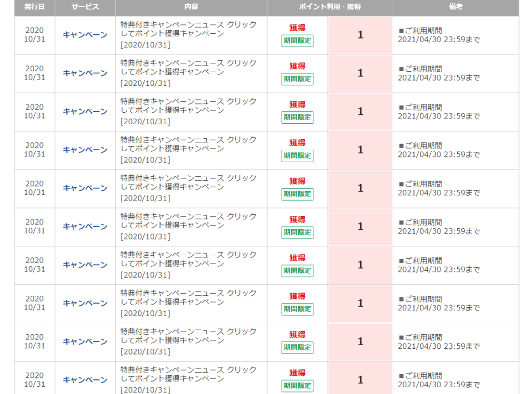
Task: Open the キャンペーン link in the third table row
Action: (85, 112)
